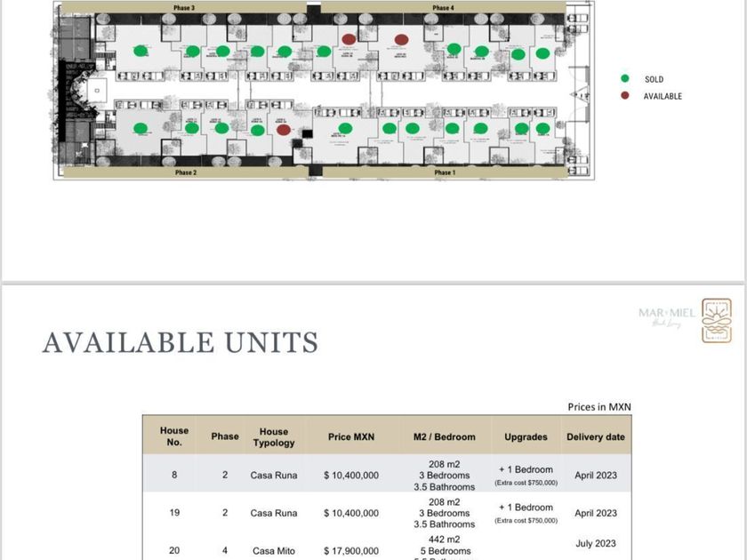Select the rightmost red available lot in the top row
The width and height of the screenshot is (747, 560).
click(x=401, y=39)
